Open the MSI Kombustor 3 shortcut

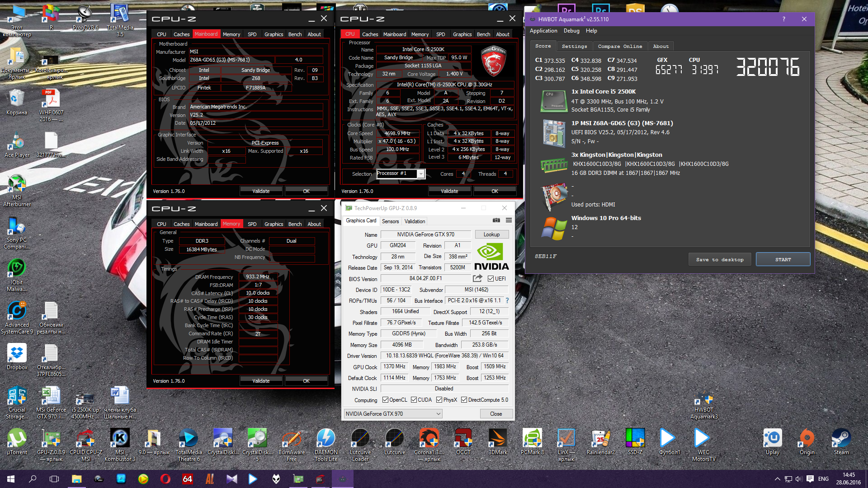coord(120,445)
